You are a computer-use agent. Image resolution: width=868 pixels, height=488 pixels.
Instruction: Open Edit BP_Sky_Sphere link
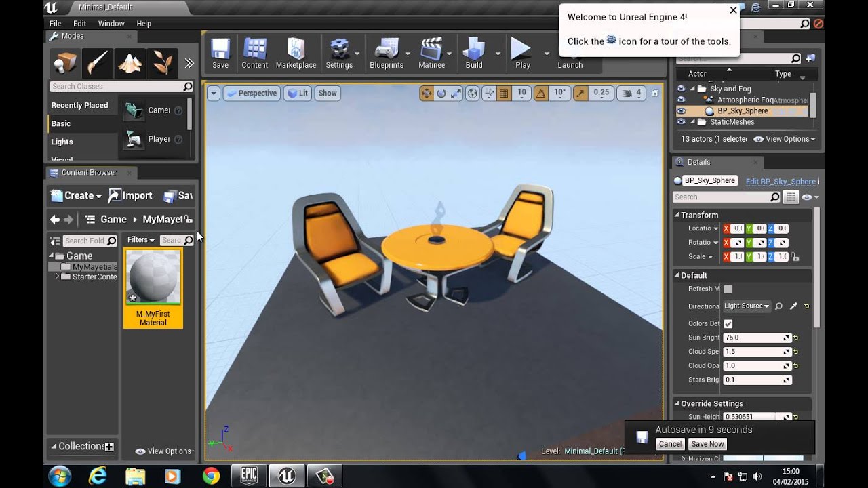coord(781,181)
